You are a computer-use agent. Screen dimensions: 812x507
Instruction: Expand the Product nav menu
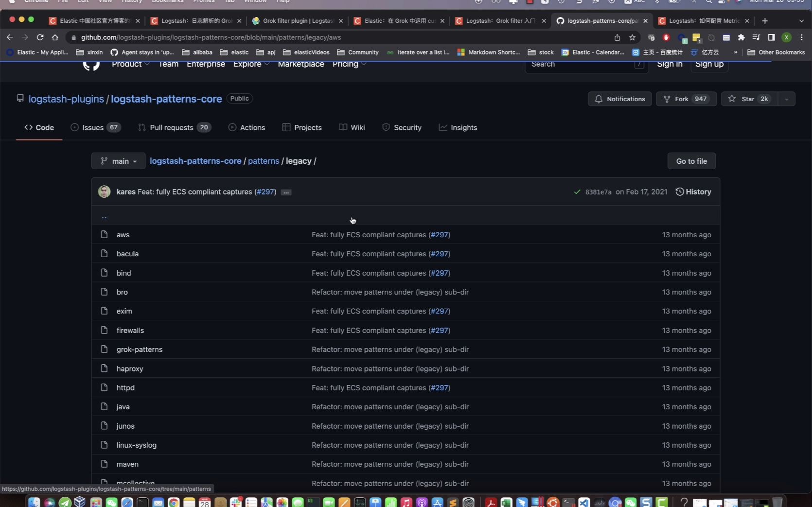point(130,64)
